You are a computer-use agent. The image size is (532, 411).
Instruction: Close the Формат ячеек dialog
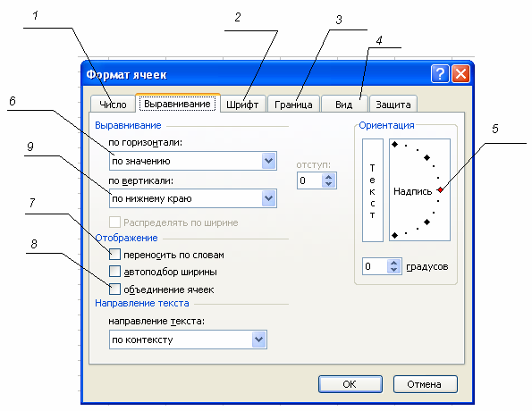[460, 73]
